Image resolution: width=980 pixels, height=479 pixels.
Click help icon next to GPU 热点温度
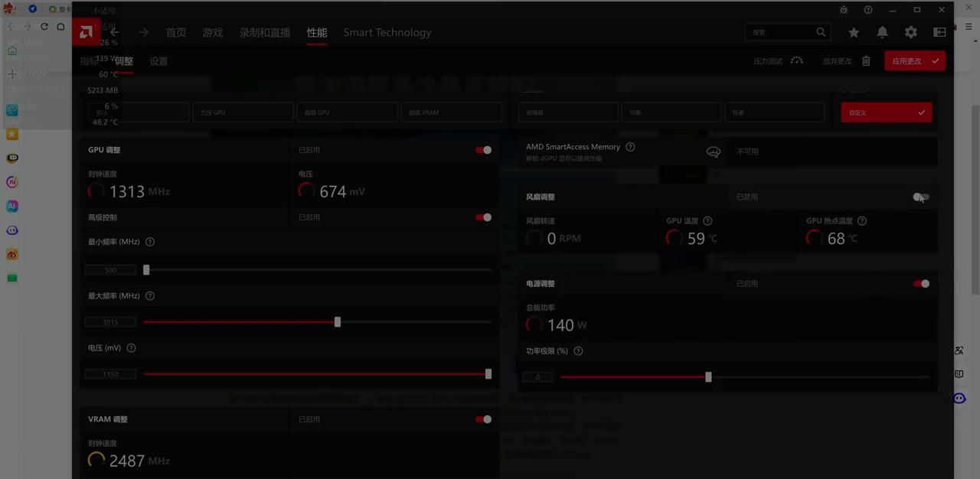click(862, 221)
